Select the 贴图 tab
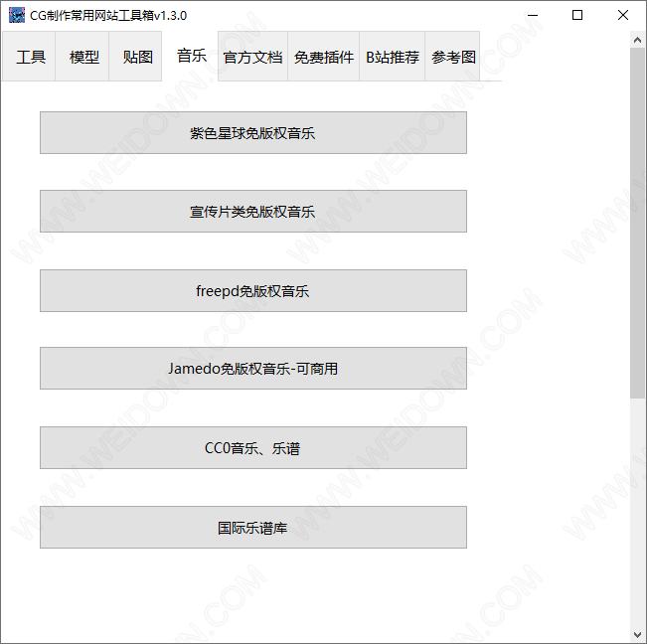The height and width of the screenshot is (644, 647). 135,56
